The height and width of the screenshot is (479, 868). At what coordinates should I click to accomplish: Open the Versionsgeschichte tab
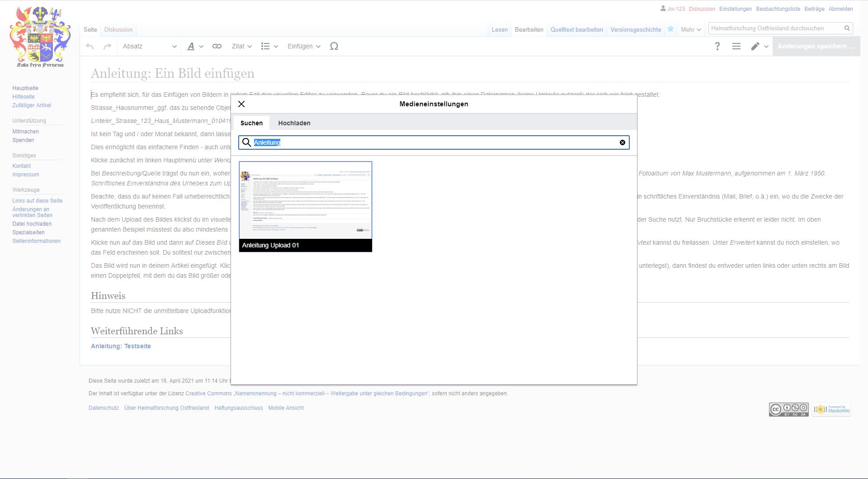click(x=635, y=29)
